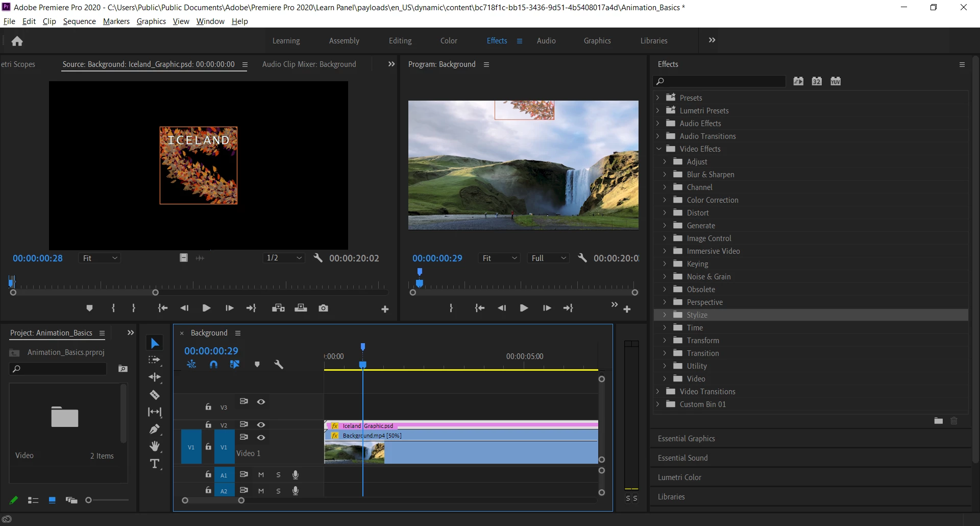Play the Program monitor sequence

point(524,308)
